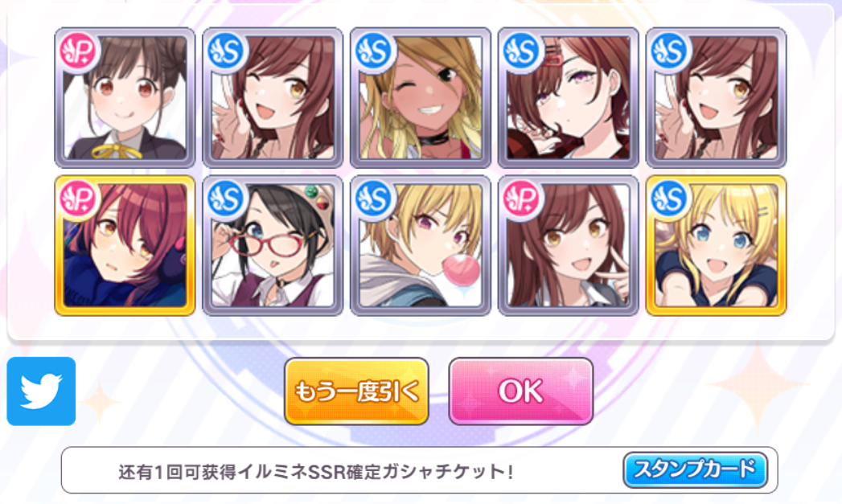842x504 pixels.
Task: Click the blue S badge on glasses girl card
Action: (227, 199)
